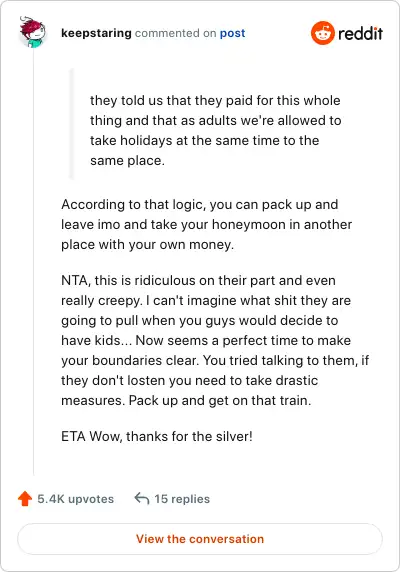The width and height of the screenshot is (400, 572).
Task: Click the curved reply arrow icon
Action: point(142,498)
